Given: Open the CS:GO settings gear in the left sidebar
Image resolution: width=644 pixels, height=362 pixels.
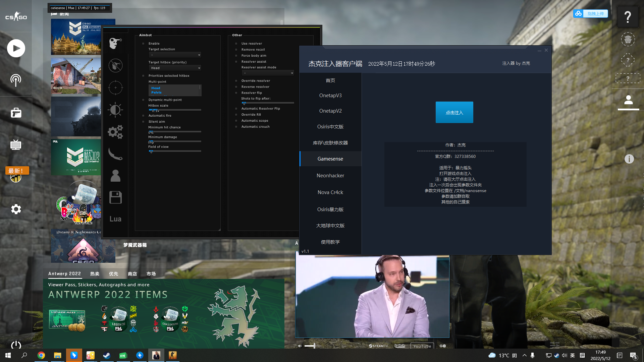Looking at the screenshot, I should tap(16, 209).
